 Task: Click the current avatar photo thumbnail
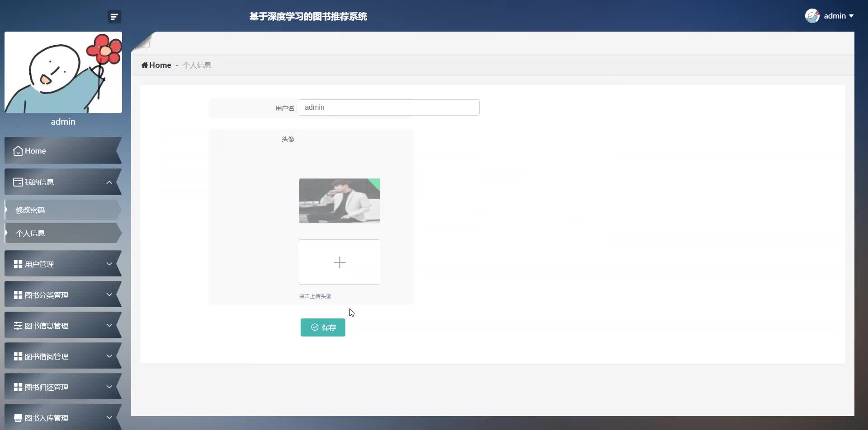(x=339, y=201)
